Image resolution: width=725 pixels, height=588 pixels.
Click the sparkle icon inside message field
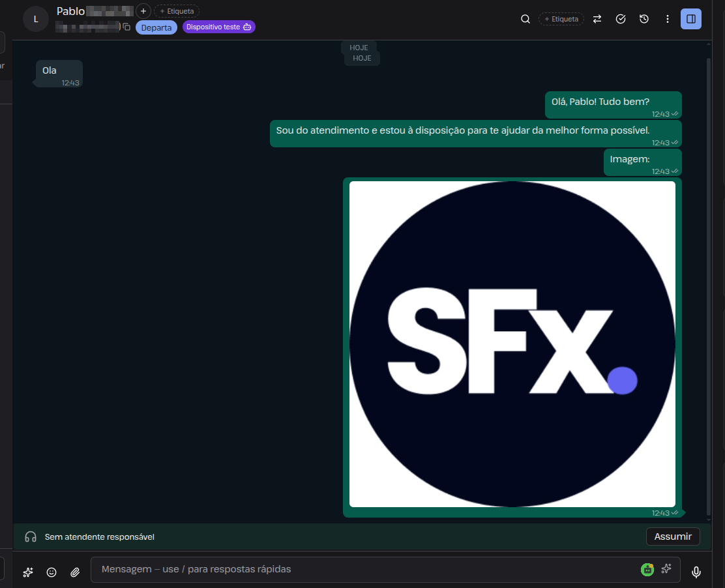point(666,568)
